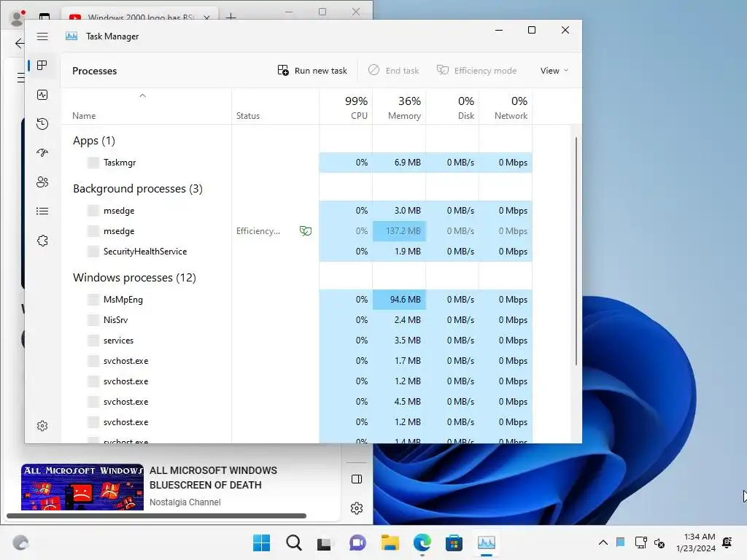
Task: Open the View dropdown menu
Action: tap(554, 71)
